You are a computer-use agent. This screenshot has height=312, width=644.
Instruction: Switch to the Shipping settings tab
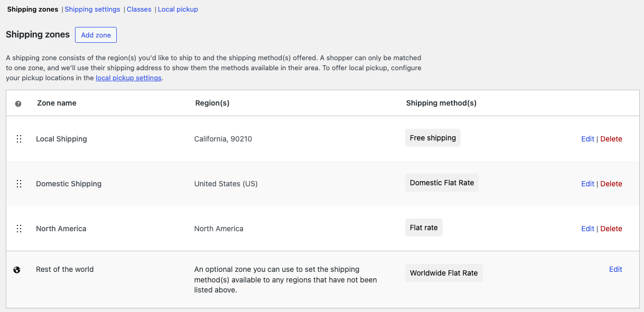pyautogui.click(x=92, y=9)
